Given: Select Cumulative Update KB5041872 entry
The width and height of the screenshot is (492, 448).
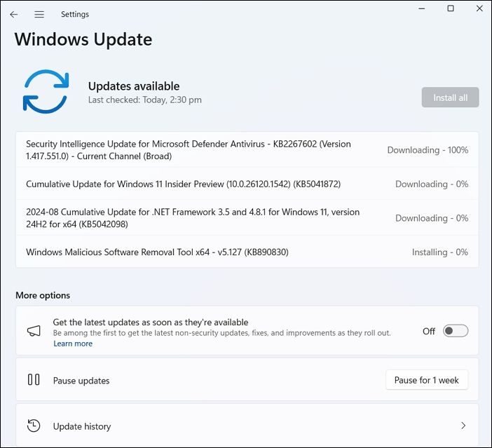Looking at the screenshot, I should pos(184,184).
